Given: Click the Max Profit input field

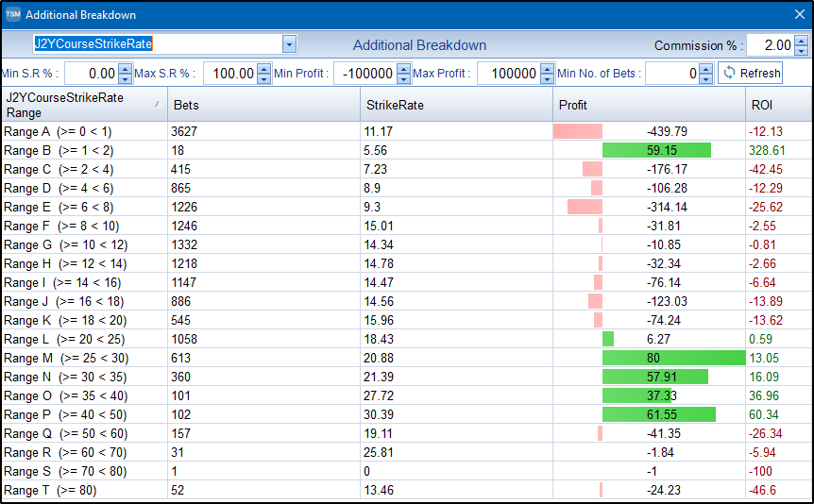Looking at the screenshot, I should 509,74.
